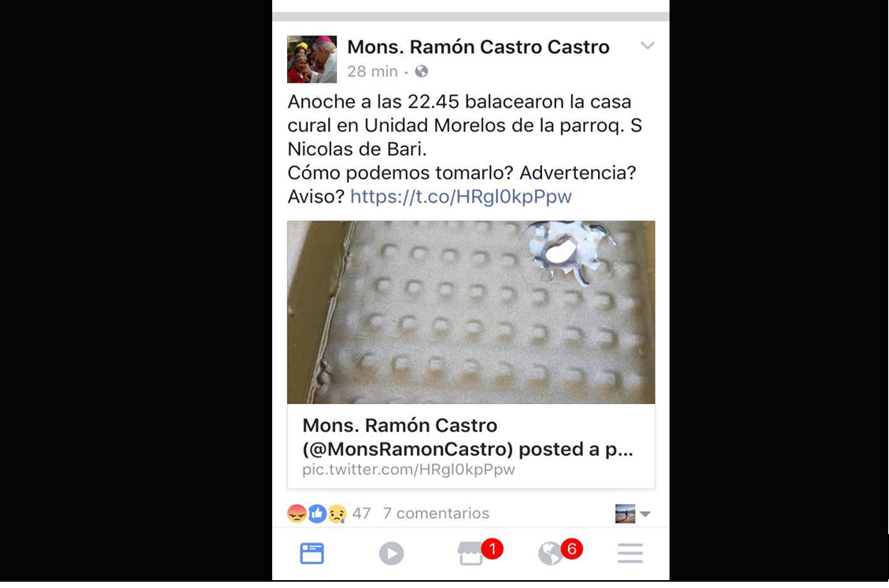View the 7 comentarios
The height and width of the screenshot is (588, 889).
pyautogui.click(x=436, y=513)
